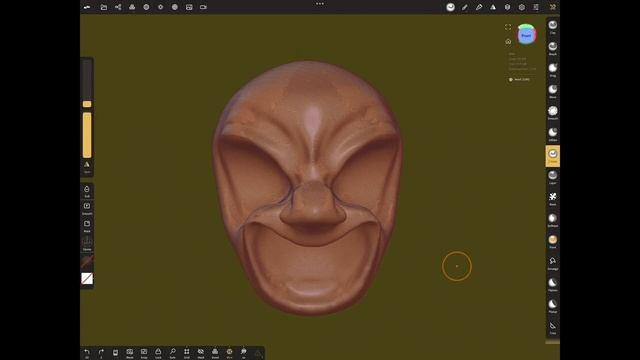Open the Files folder menu
The image size is (640, 360).
pos(104,7)
